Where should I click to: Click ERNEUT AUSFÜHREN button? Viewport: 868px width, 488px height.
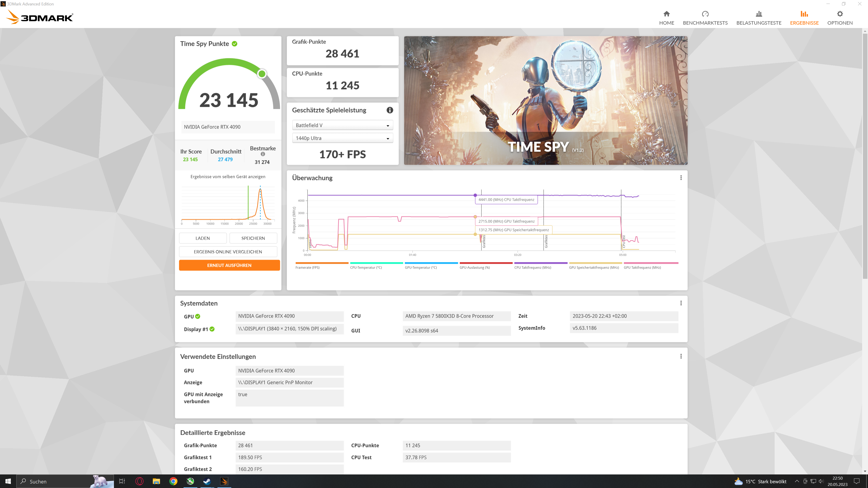tap(229, 265)
